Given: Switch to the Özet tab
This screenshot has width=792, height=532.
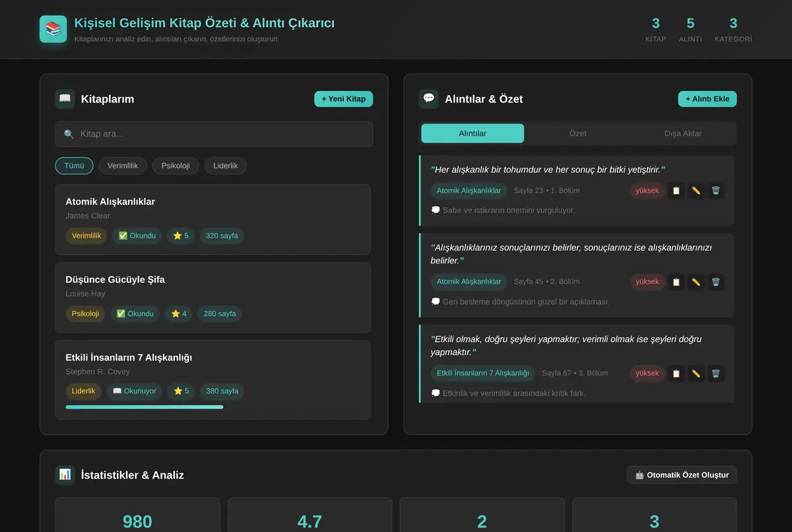Looking at the screenshot, I should click(577, 133).
